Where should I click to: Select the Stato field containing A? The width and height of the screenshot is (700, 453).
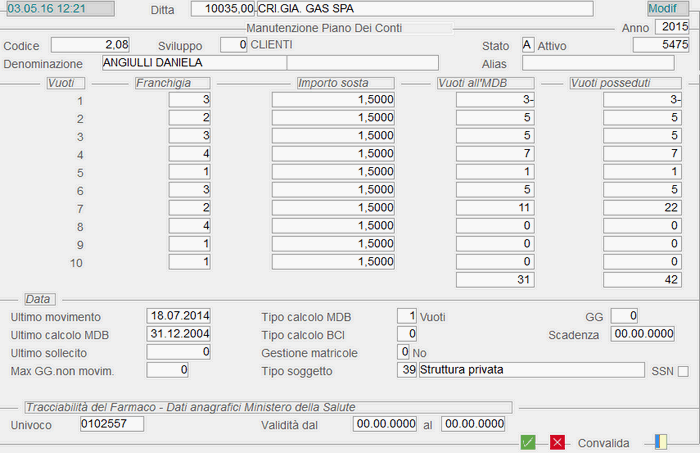(x=527, y=45)
